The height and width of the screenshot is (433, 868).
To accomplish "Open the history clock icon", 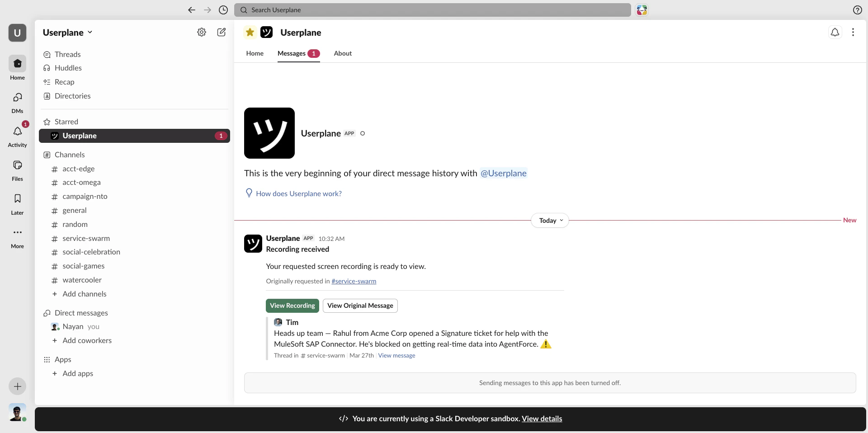I will (223, 10).
